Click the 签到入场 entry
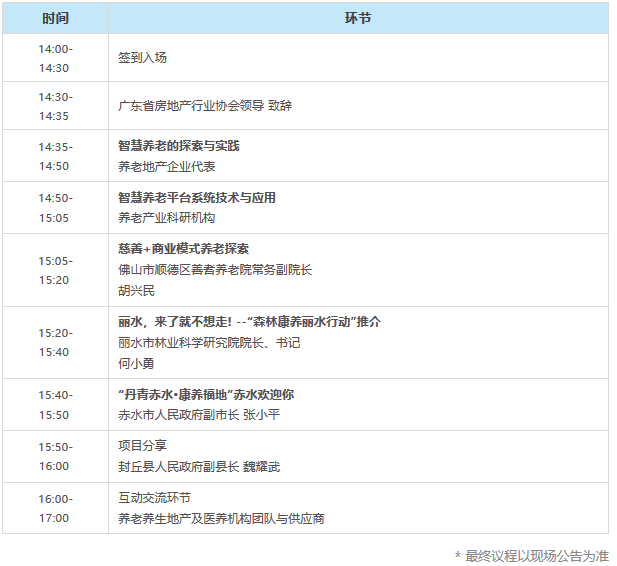 click(142, 58)
